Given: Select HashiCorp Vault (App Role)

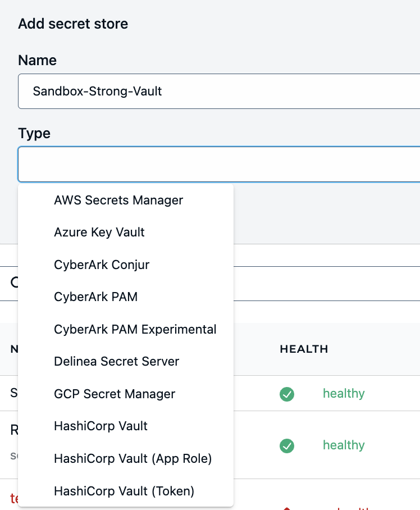Looking at the screenshot, I should pos(133,459).
